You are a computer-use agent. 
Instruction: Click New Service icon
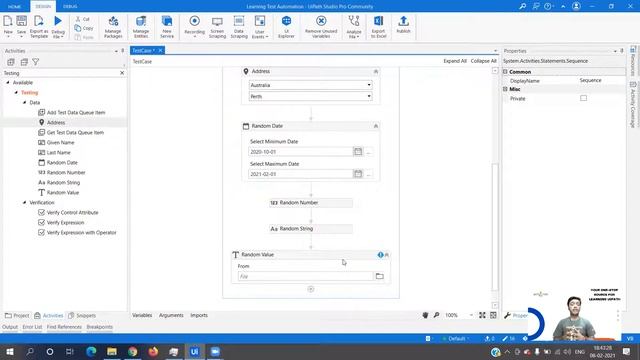point(167,21)
